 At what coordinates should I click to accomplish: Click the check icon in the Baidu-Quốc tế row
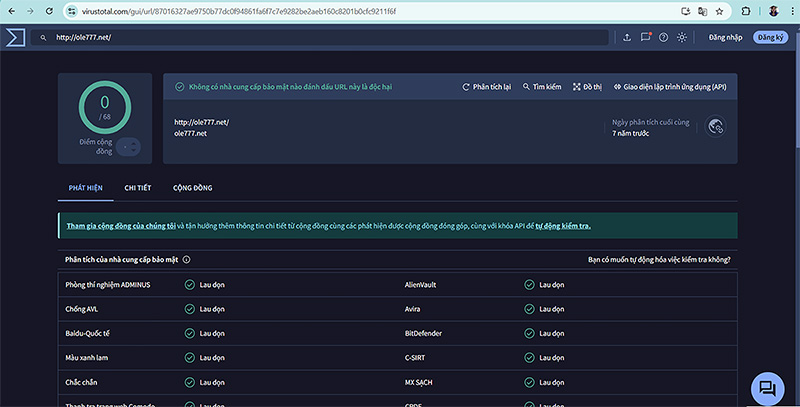coord(189,334)
